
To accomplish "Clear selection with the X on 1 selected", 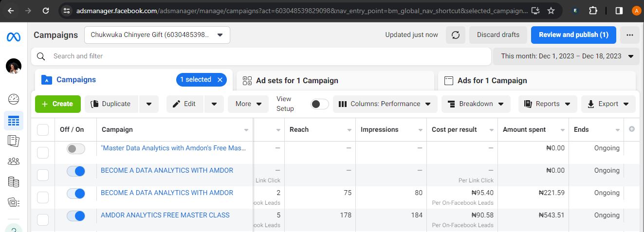I will pyautogui.click(x=220, y=80).
